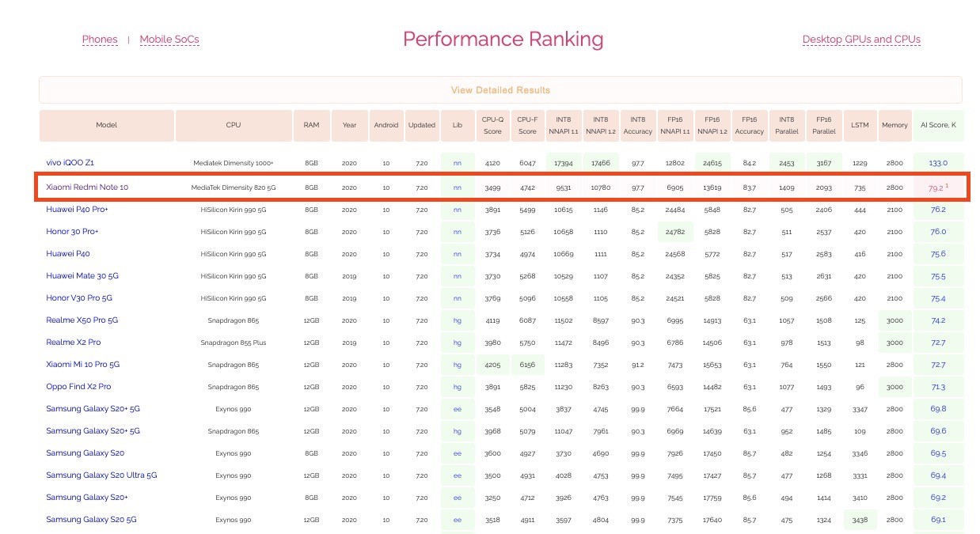Click the RAM column header
Image resolution: width=980 pixels, height=534 pixels.
(x=312, y=125)
